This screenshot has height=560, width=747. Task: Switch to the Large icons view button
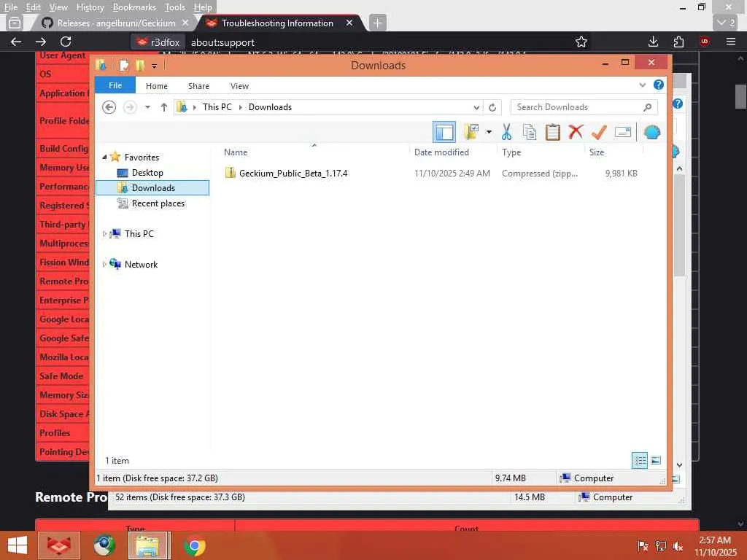[x=656, y=461]
